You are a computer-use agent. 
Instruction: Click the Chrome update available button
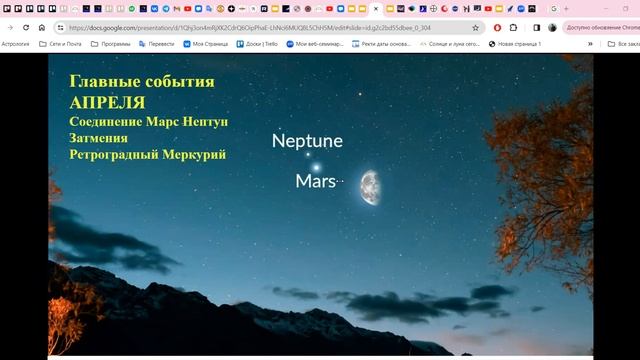click(602, 28)
